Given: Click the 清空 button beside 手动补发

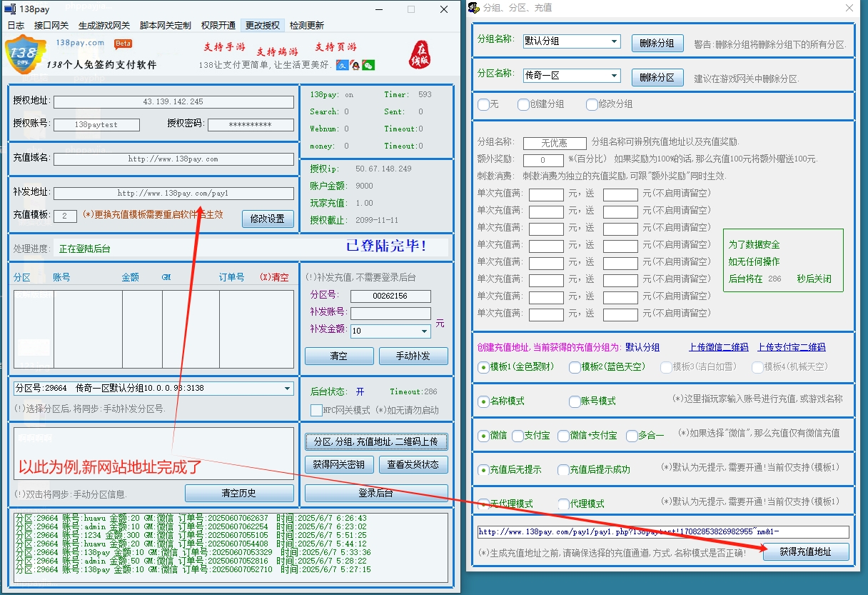Looking at the screenshot, I should coord(339,356).
